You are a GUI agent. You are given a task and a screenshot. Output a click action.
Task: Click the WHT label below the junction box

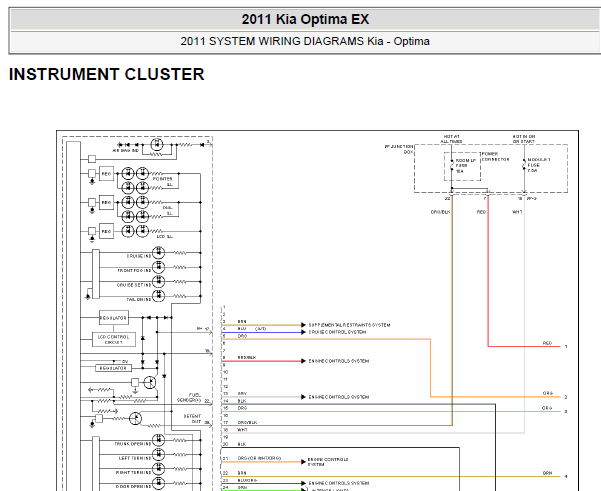517,212
